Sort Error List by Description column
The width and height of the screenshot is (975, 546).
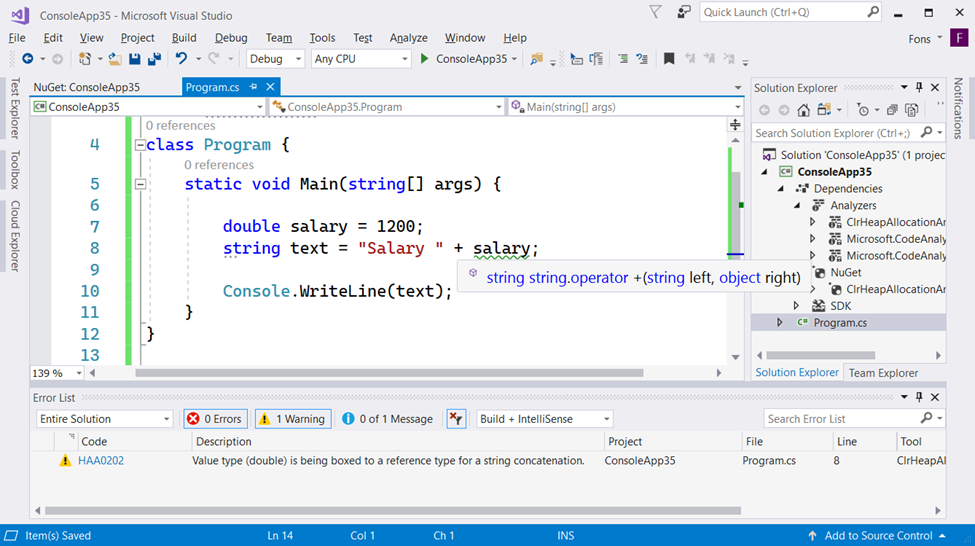point(398,442)
